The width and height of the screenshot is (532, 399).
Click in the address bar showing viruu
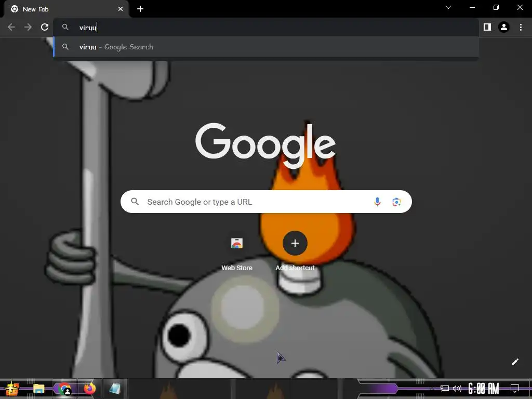pos(266,27)
